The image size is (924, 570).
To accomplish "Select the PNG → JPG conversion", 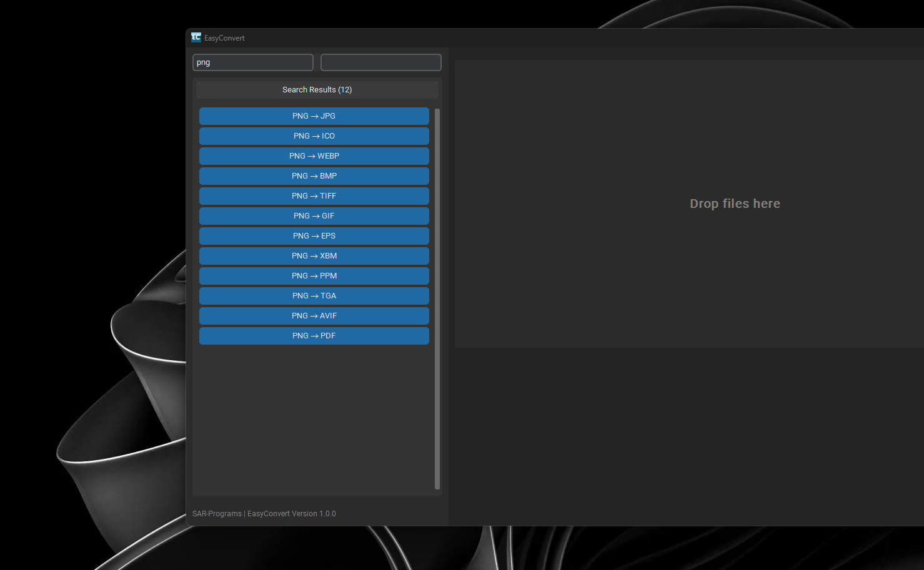I will [314, 116].
